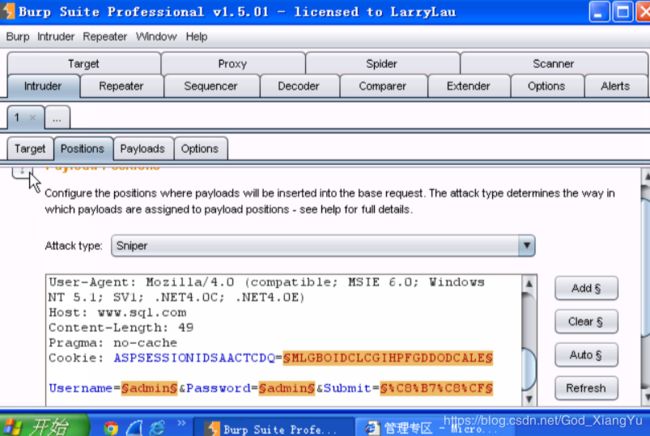Open the Repeater menu in the menu bar
The width and height of the screenshot is (650, 436).
105,37
